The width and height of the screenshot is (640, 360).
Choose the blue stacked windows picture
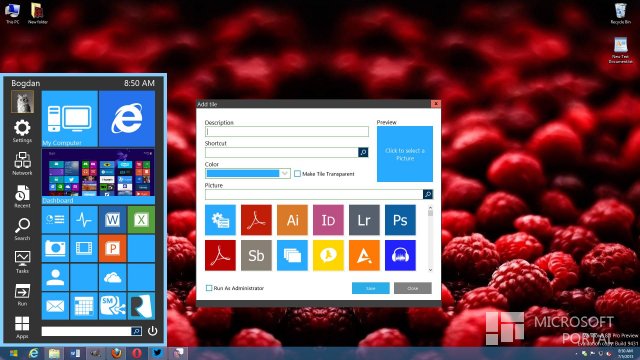[292, 256]
